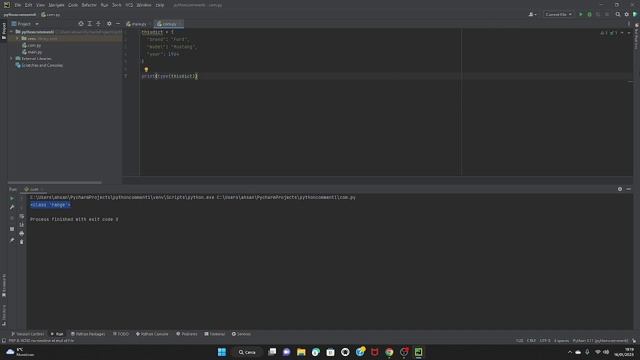The height and width of the screenshot is (360, 640).
Task: Select the com.py editor tab
Action: pos(168,24)
